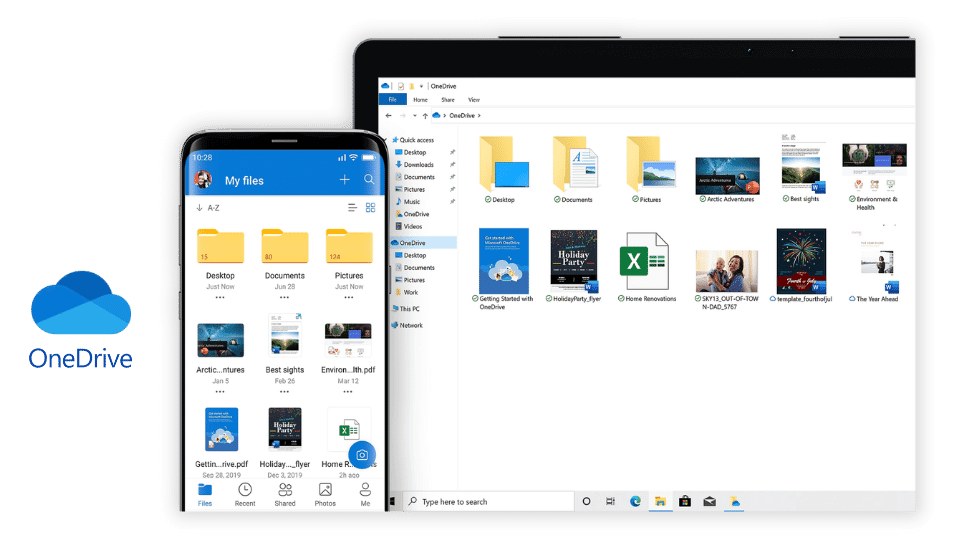Open The Year Ahead document

(x=874, y=266)
